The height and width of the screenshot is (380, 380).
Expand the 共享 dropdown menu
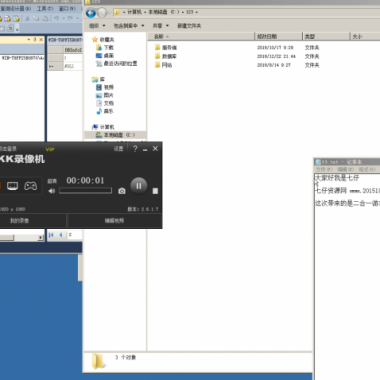point(161,26)
